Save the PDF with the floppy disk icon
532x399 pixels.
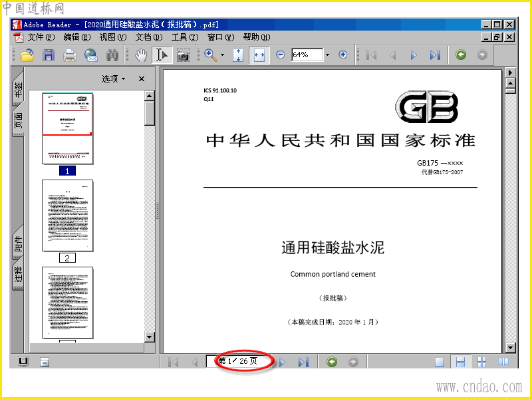pyautogui.click(x=49, y=55)
